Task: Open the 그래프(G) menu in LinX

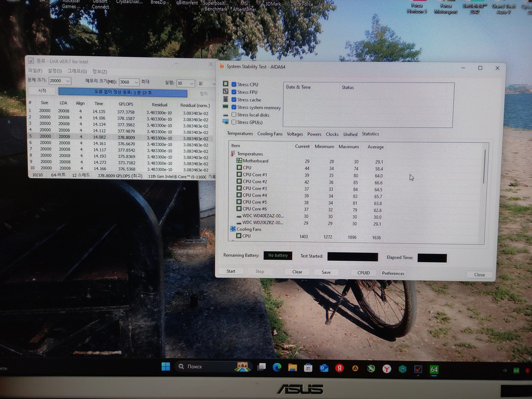Action: 77,71
